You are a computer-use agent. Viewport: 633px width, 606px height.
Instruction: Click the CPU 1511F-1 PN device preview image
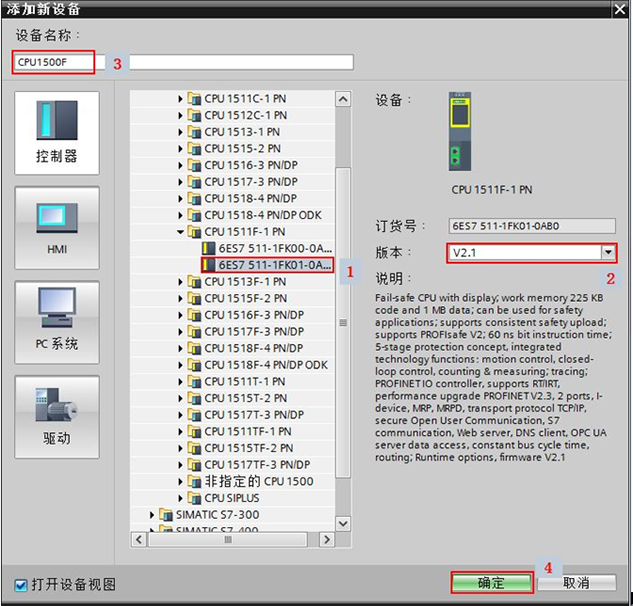[460, 132]
